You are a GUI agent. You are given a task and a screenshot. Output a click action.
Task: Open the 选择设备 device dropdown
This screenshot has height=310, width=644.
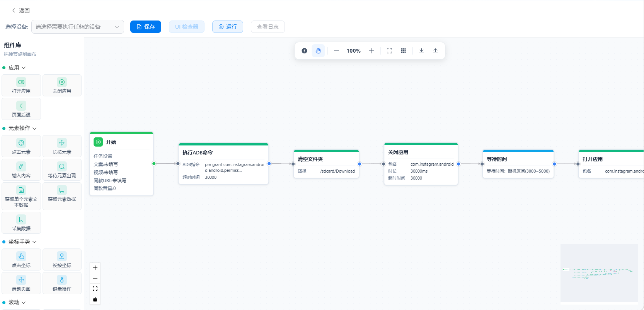[x=78, y=27]
